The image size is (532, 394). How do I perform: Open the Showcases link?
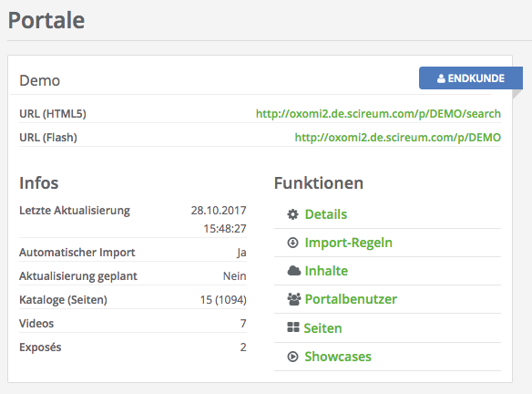(x=338, y=357)
